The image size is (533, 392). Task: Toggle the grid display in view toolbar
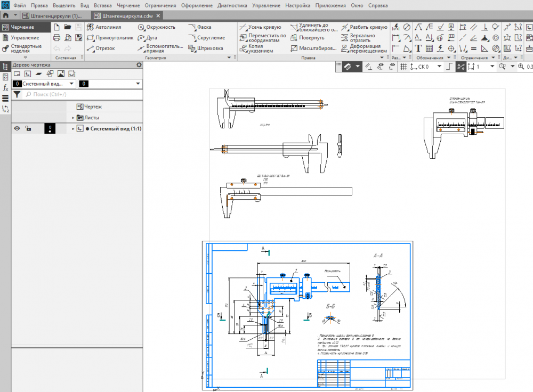click(x=403, y=67)
